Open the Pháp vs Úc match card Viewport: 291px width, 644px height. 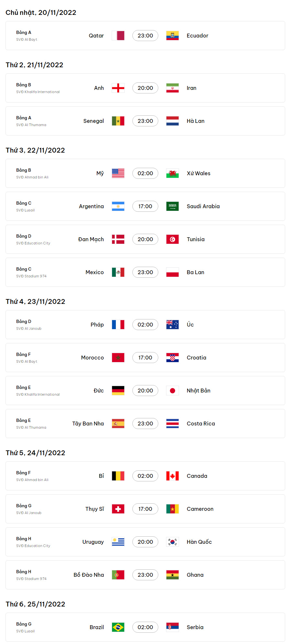pos(145,325)
